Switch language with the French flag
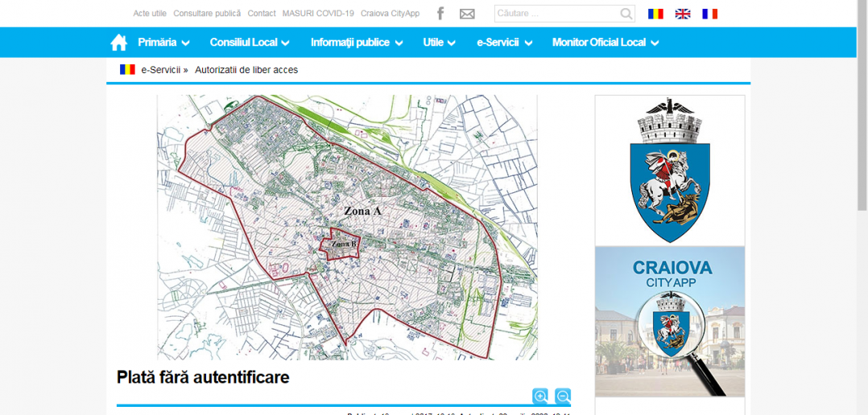 [x=709, y=14]
